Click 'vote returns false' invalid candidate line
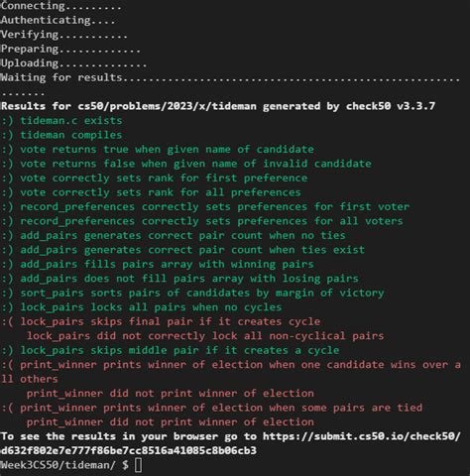This screenshot has height=476, width=470. pos(186,164)
